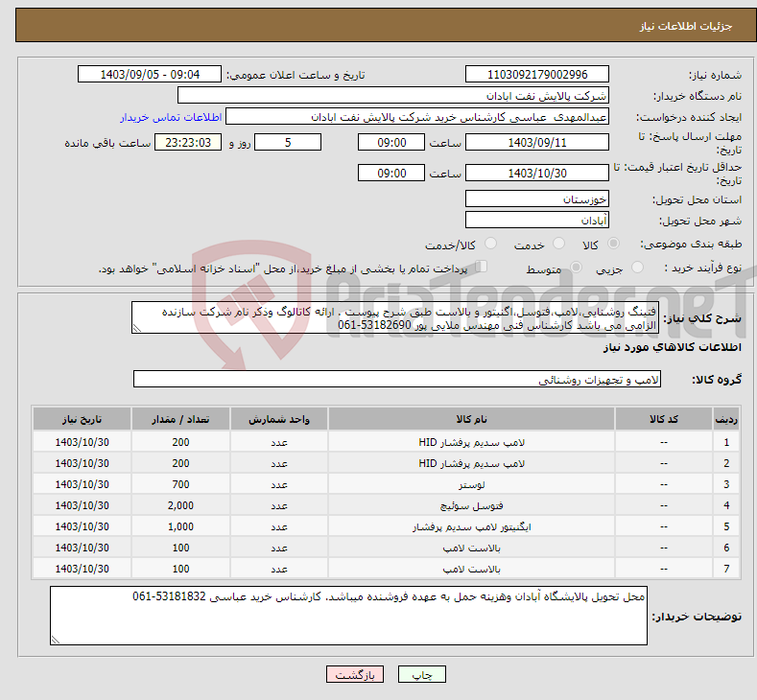Click the quantity 1,000 cell
The width and height of the screenshot is (757, 700).
coord(180,526)
